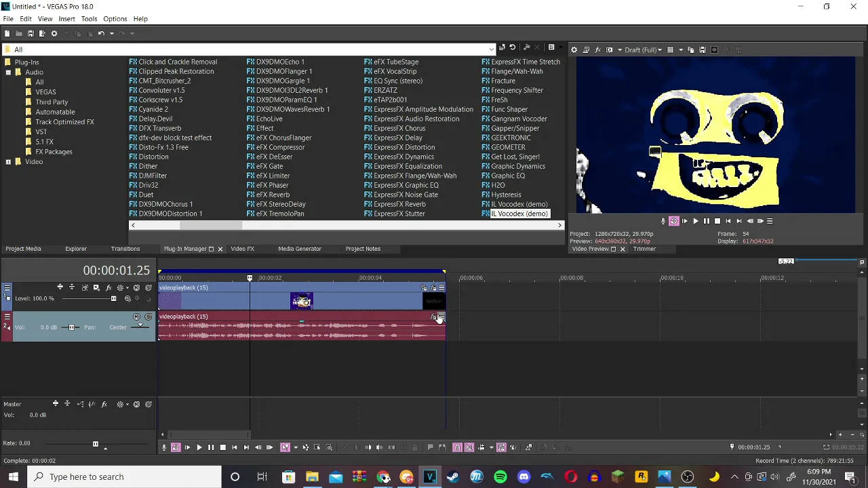Open project properties gear icon in toolbar

54,33
